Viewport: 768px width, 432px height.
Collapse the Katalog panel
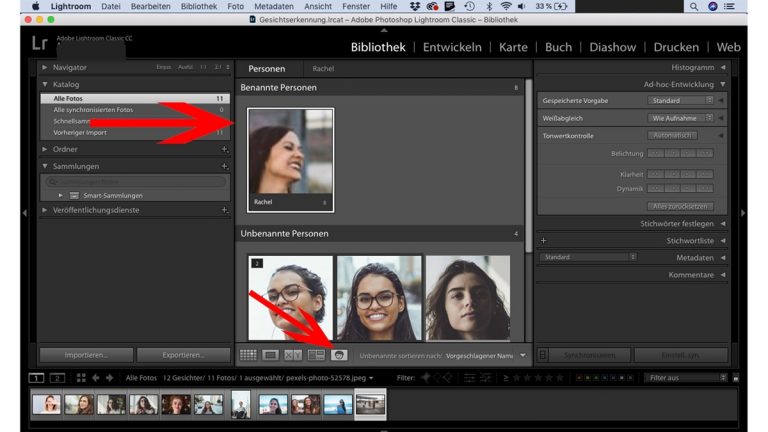[45, 84]
